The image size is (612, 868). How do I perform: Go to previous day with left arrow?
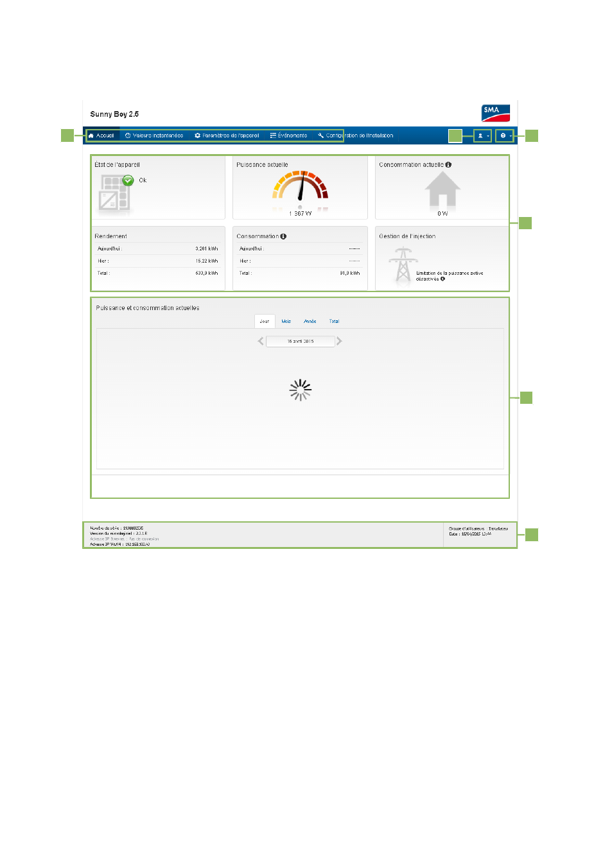click(x=261, y=342)
